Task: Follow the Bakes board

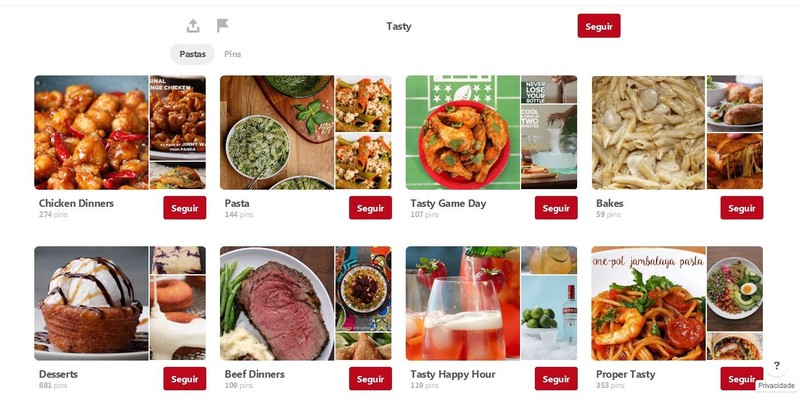Action: (742, 208)
